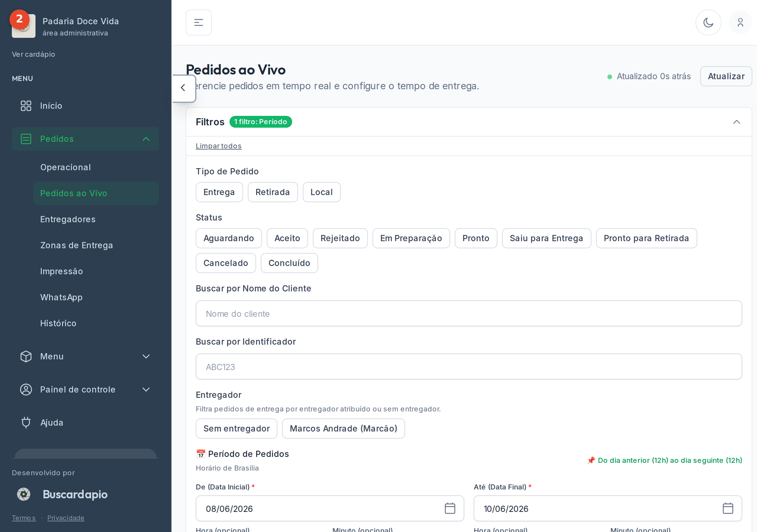Viewport: 757px width, 532px height.
Task: Open Histórico menu item
Action: coord(96,323)
